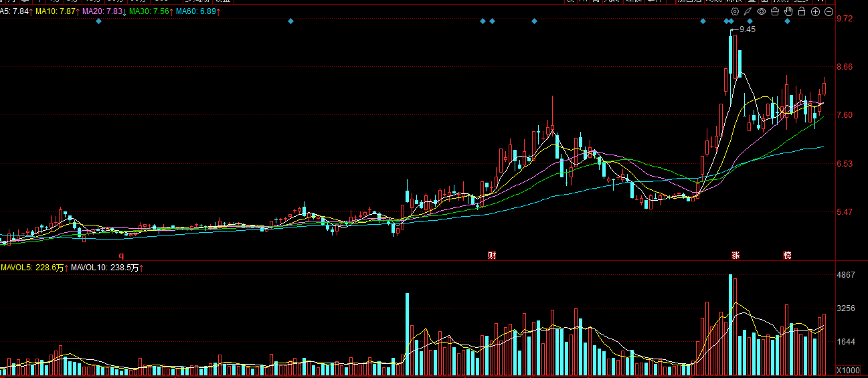Viewport: 868px width, 378px height.
Task: Click the 9.45 peak price annotation
Action: pyautogui.click(x=747, y=29)
